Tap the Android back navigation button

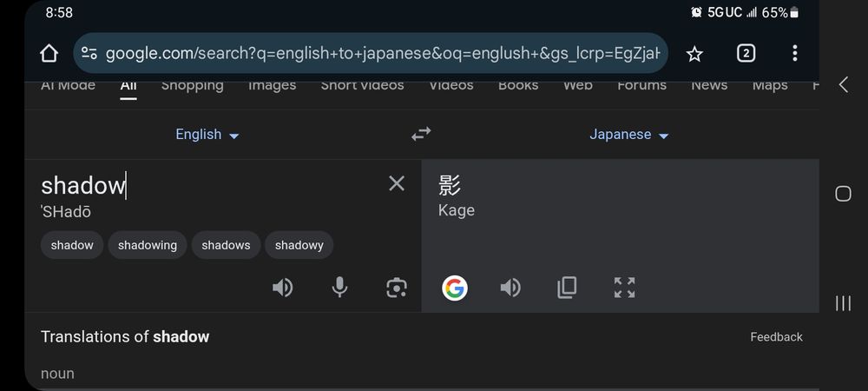[x=843, y=85]
